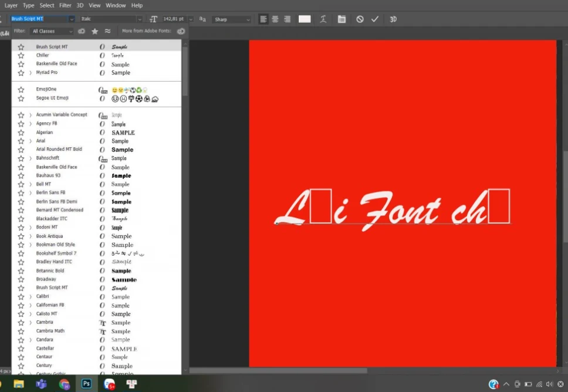Favorite the Broadway font star
This screenshot has width=568, height=392.
tap(21, 279)
